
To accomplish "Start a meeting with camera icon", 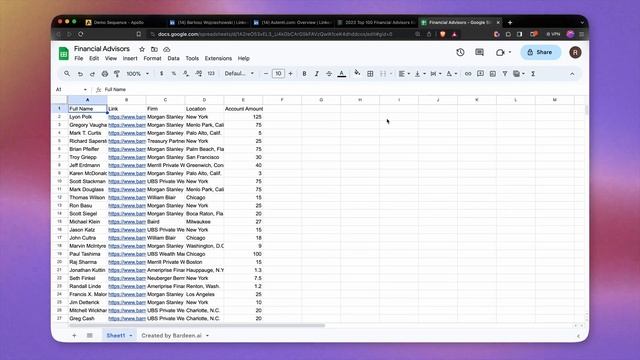I will [500, 52].
